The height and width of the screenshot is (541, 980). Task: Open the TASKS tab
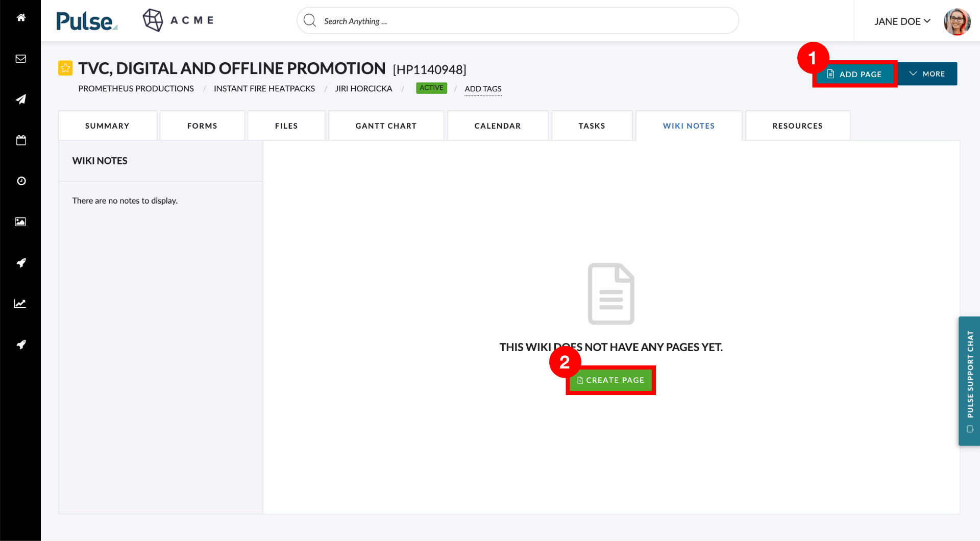(592, 125)
